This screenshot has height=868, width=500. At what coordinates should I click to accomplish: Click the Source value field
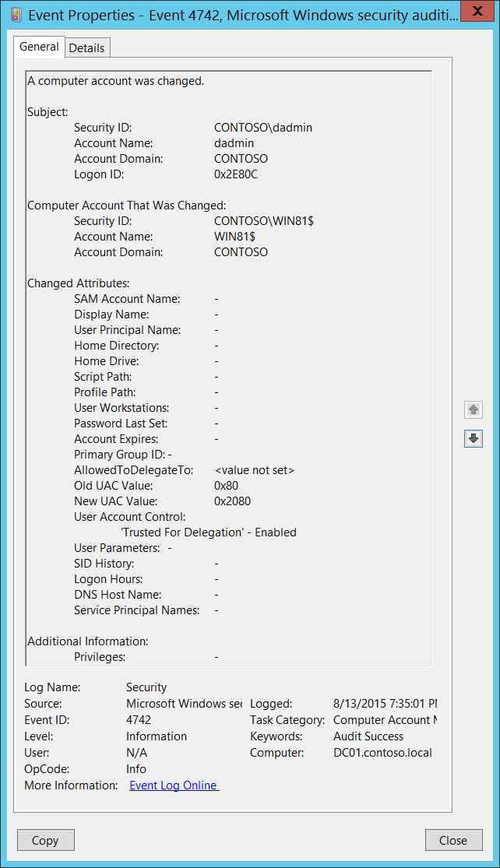(184, 704)
